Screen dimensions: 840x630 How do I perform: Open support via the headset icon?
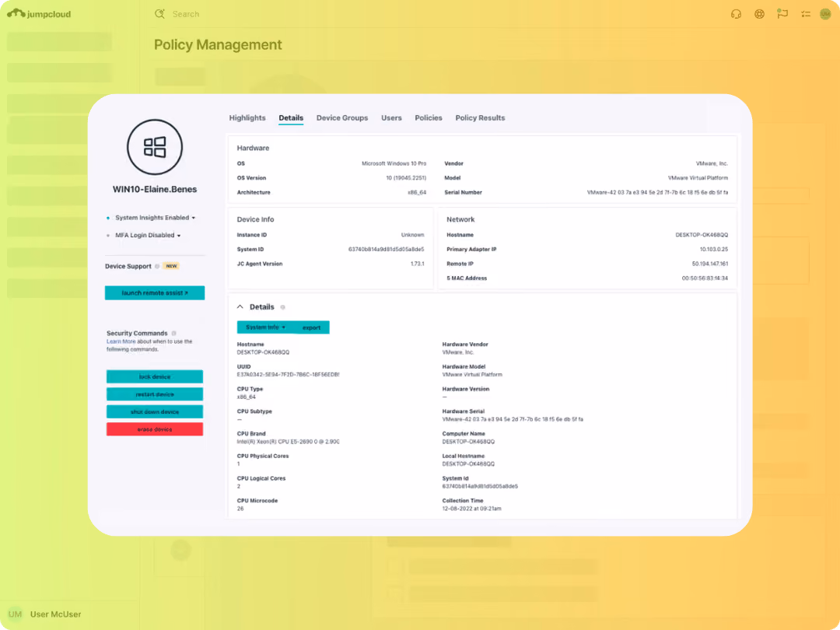coord(736,14)
